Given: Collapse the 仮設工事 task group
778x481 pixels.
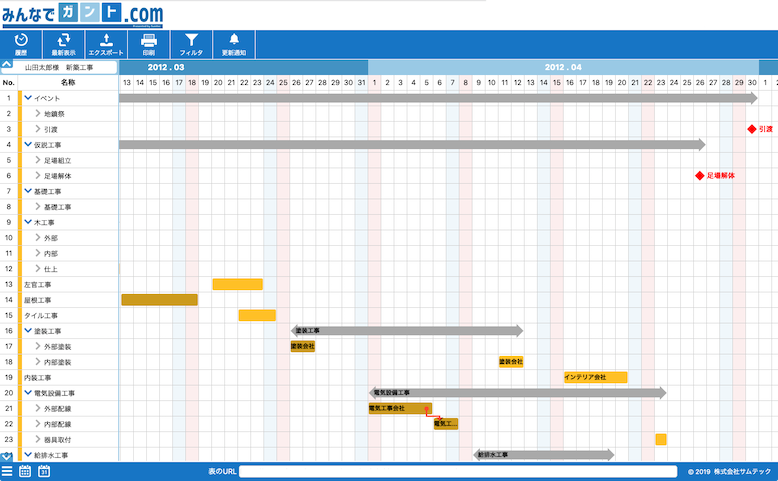Looking at the screenshot, I should [28, 145].
